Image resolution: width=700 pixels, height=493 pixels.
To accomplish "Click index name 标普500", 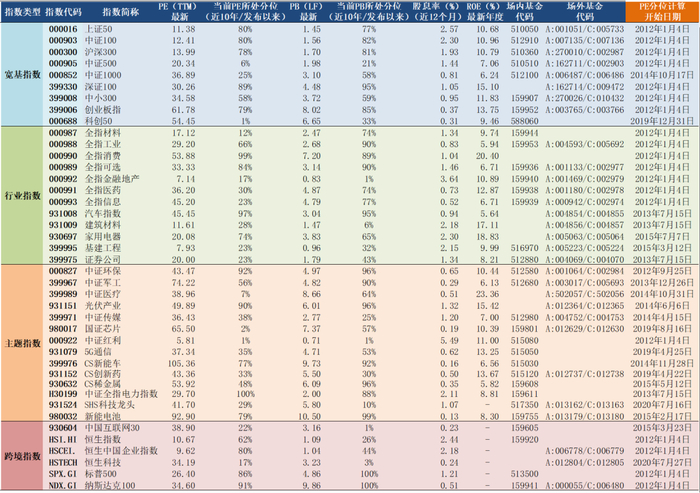I will pos(101,474).
